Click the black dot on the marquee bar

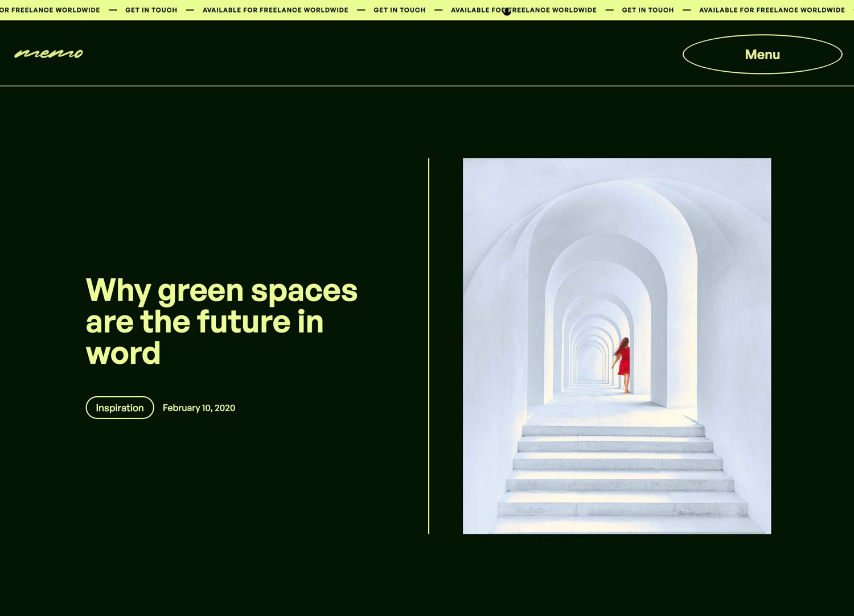pos(507,12)
